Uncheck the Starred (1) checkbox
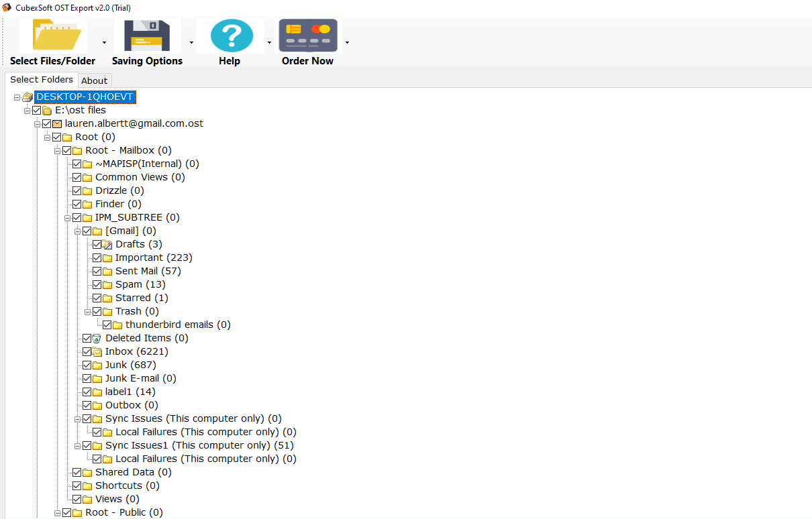The width and height of the screenshot is (812, 519). click(x=97, y=298)
